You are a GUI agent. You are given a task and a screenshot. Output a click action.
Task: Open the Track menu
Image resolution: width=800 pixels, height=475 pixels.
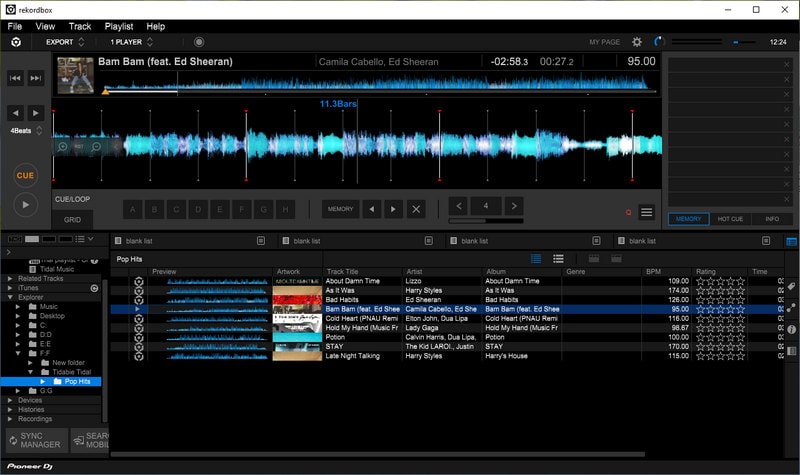[x=80, y=27]
